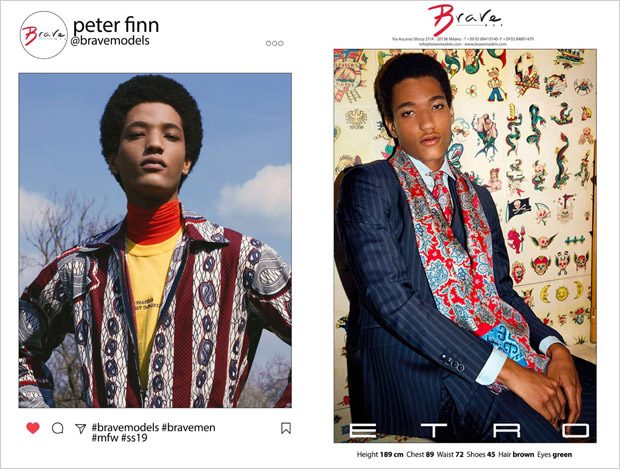620x469 pixels.
Task: Click the red heart like icon
Action: point(33,428)
